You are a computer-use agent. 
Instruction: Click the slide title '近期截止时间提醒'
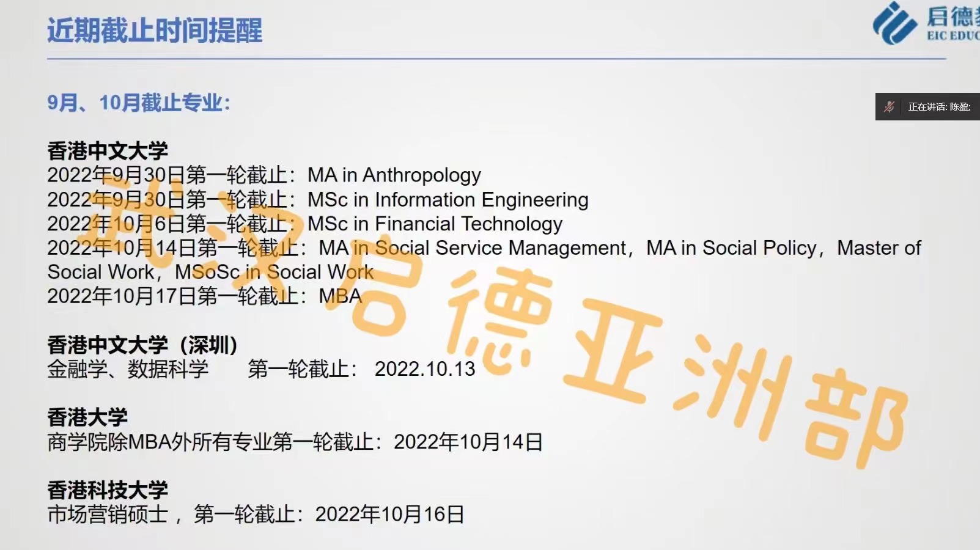click(155, 30)
